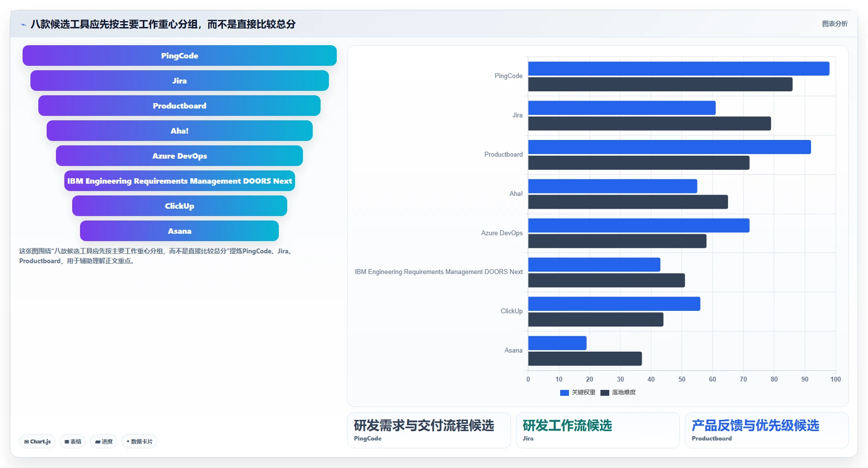Click Productboard's blue 关键权重 bar
Screen dimensions: 868x468
670,147
